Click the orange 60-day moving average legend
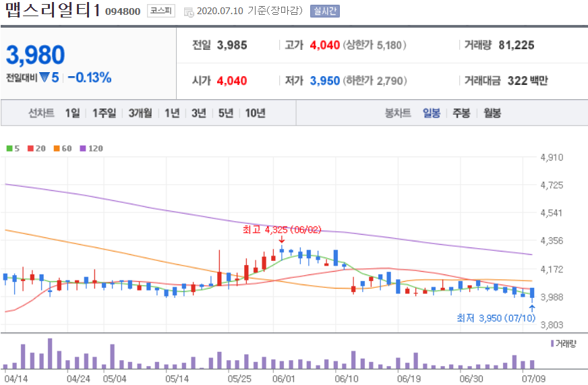The width and height of the screenshot is (588, 385). (62, 148)
